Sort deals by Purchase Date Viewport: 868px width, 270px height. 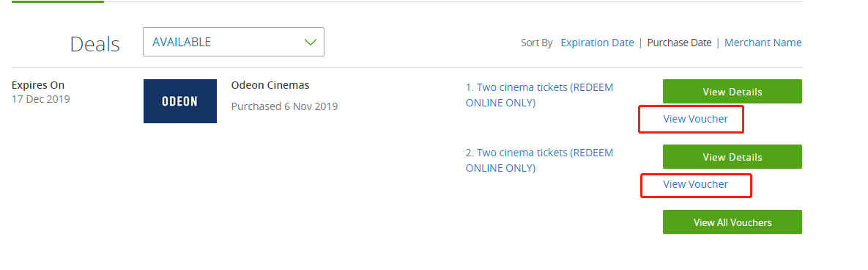(x=679, y=43)
